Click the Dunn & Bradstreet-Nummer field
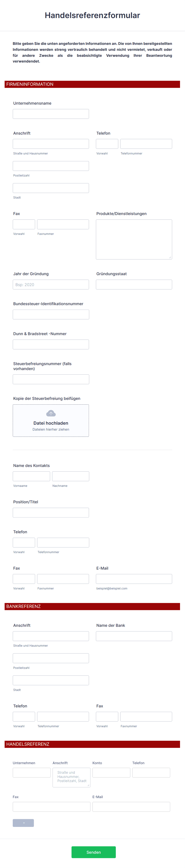The image size is (185, 868). (x=51, y=344)
